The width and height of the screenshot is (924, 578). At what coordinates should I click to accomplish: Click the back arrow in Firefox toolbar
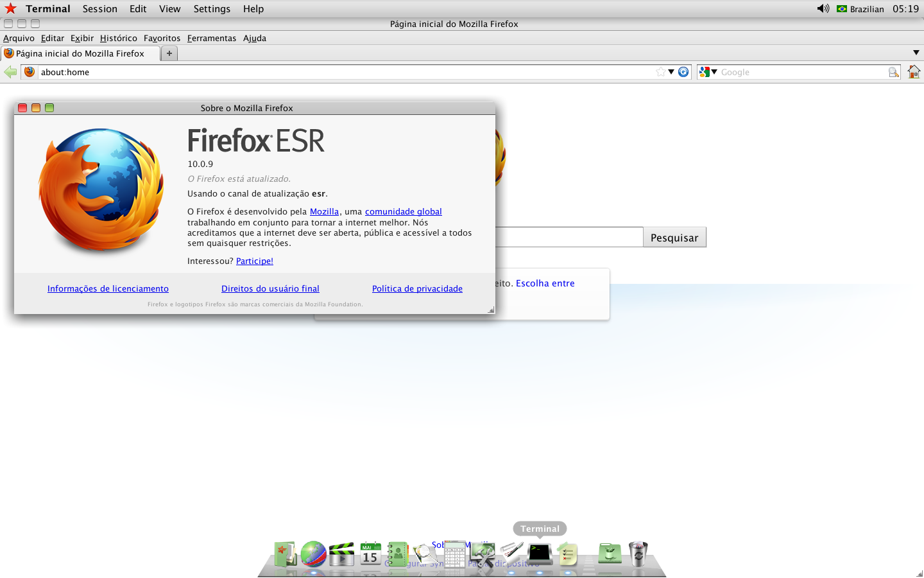coord(10,72)
